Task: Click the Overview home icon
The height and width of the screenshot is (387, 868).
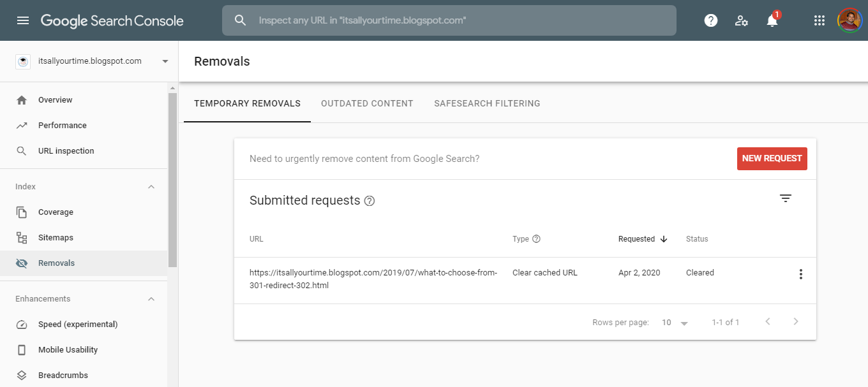Action: click(x=22, y=100)
